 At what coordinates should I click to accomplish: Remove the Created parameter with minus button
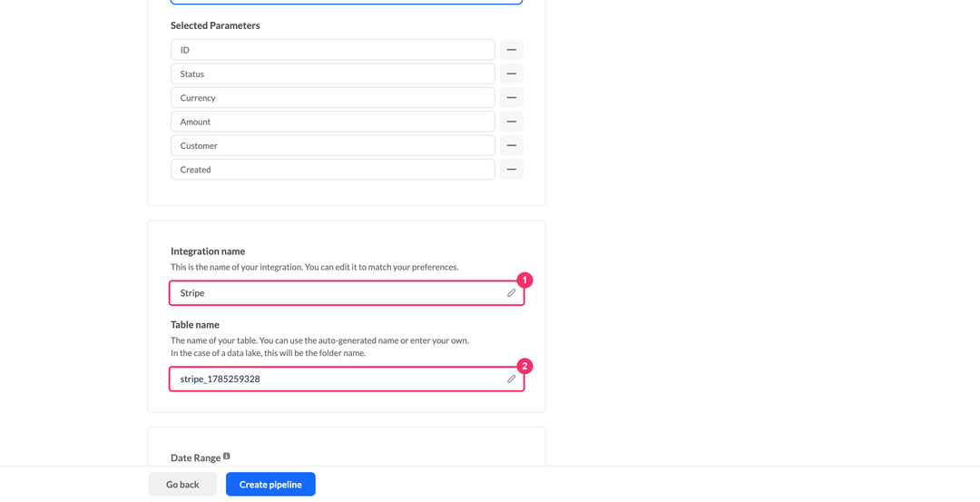[x=511, y=170]
